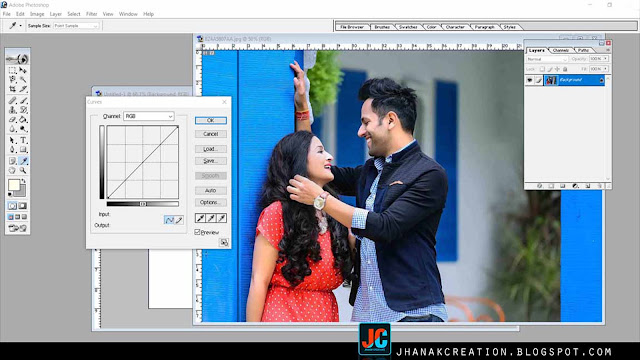Open the tool preset picker arrow
Viewport: 640px width, 360px height.
click(20, 26)
